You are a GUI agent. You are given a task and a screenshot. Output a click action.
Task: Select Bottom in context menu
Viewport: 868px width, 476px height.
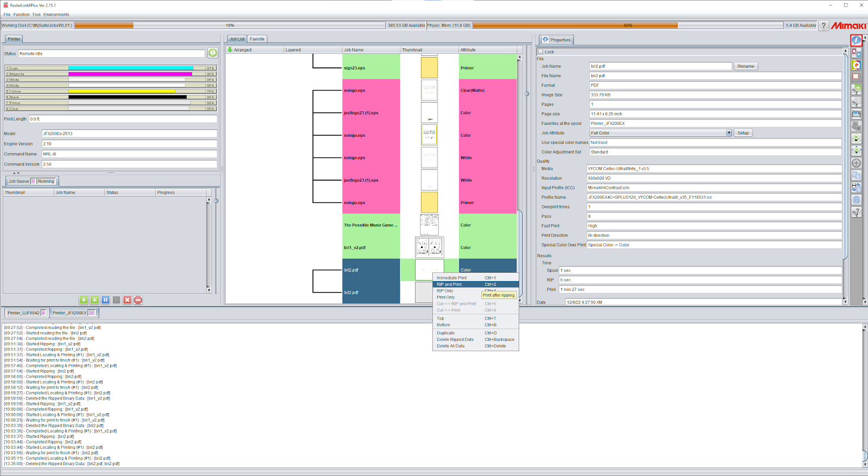475,325
